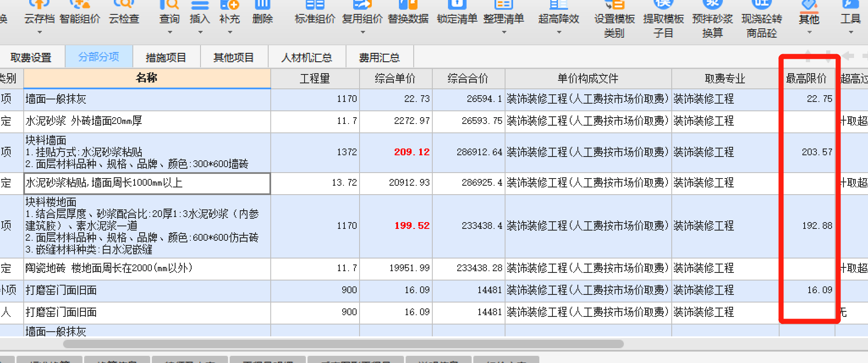Click total price 233438.28
Screen dimensions: 868x363
pyautogui.click(x=479, y=268)
